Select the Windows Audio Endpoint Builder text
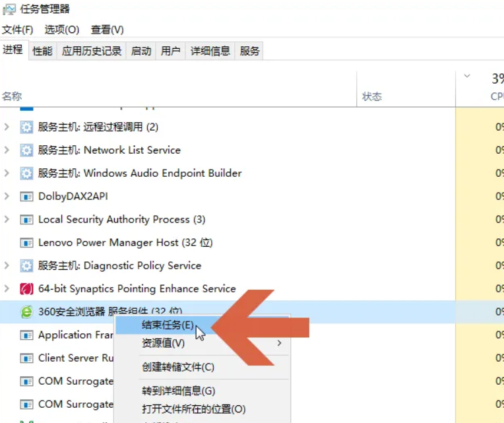504x423 pixels. point(163,174)
